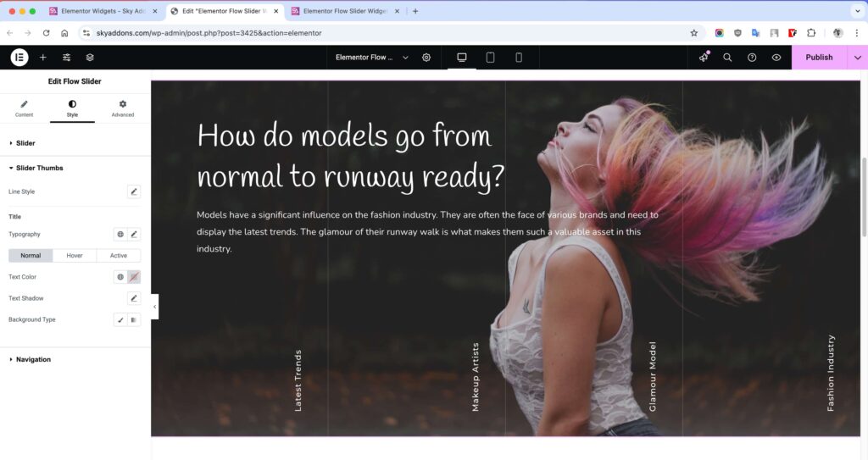The height and width of the screenshot is (460, 868).
Task: Expand the Navigation section
Action: tap(75, 359)
